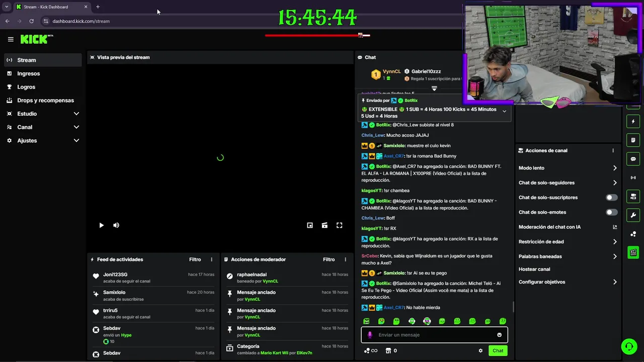Click the red progress bar under the timer
Image resolution: width=644 pixels, height=362 pixels.
[317, 35]
